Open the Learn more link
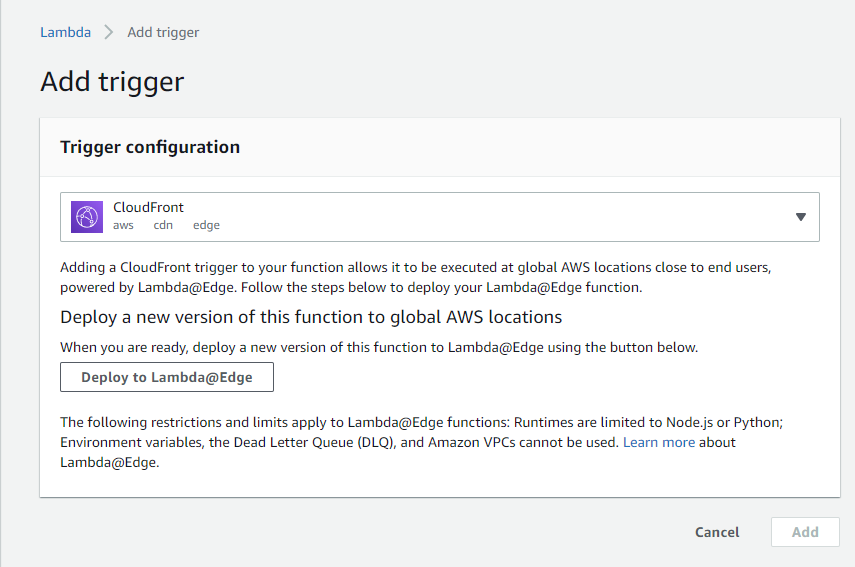Screen dimensions: 855x567 point(658,442)
